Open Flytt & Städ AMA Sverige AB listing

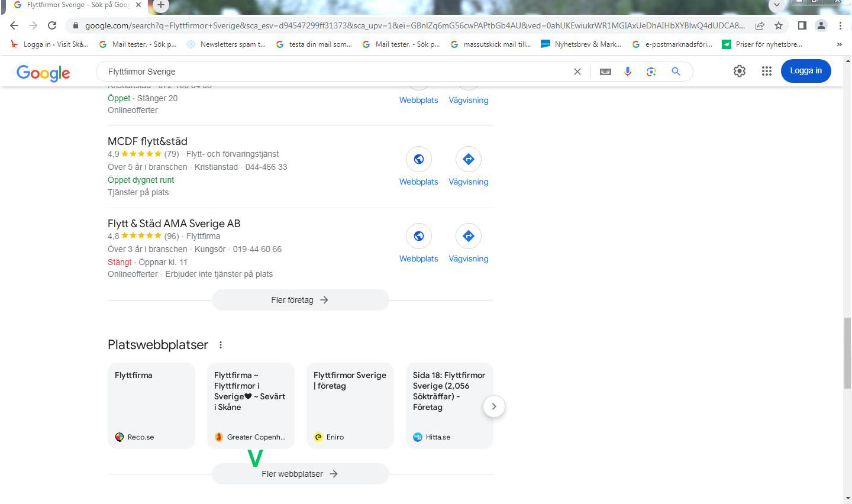pos(174,224)
